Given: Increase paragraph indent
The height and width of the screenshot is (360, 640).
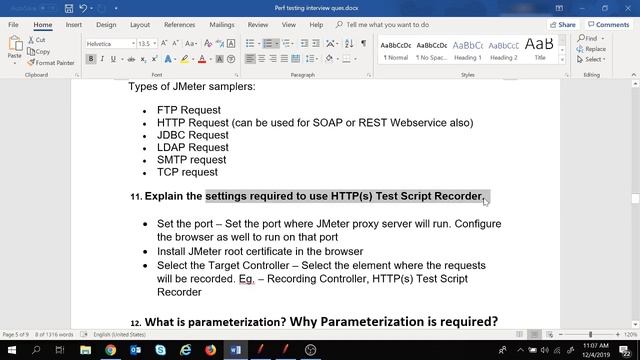Looking at the screenshot, I should click(316, 44).
